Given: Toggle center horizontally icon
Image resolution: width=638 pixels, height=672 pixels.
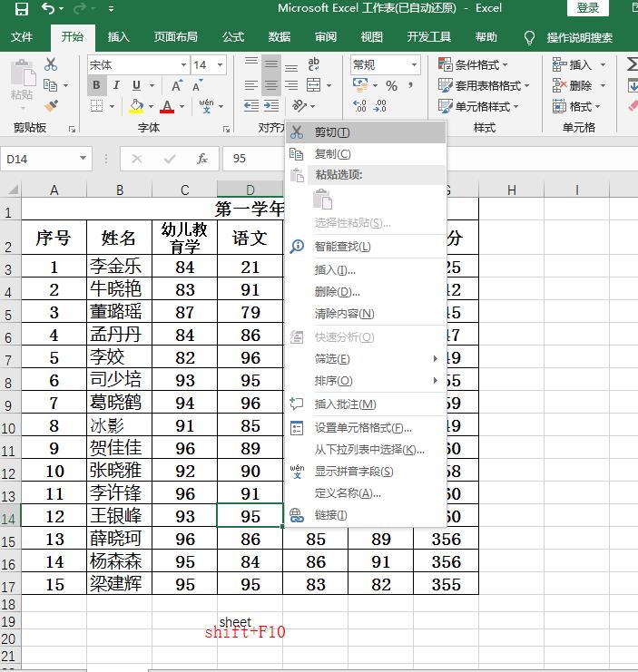Looking at the screenshot, I should [x=271, y=85].
